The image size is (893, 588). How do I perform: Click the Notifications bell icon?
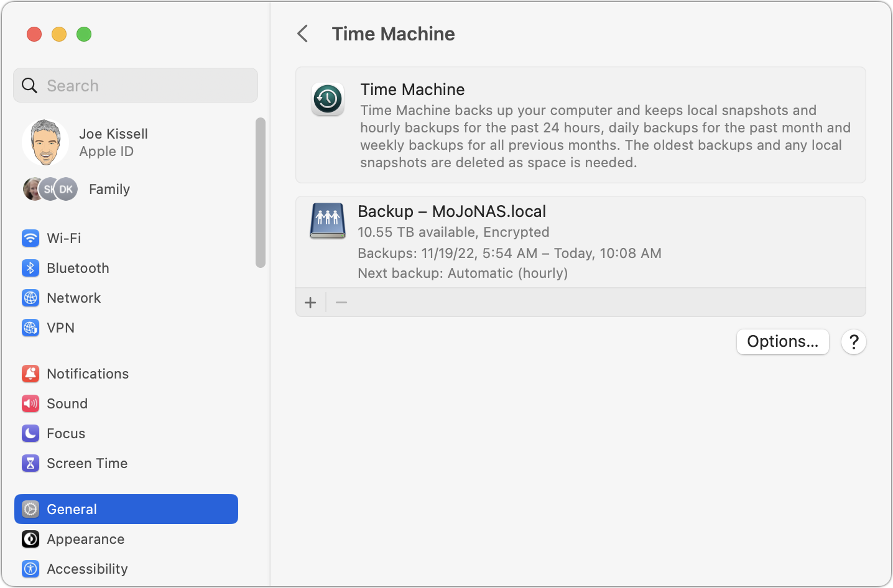coord(30,374)
